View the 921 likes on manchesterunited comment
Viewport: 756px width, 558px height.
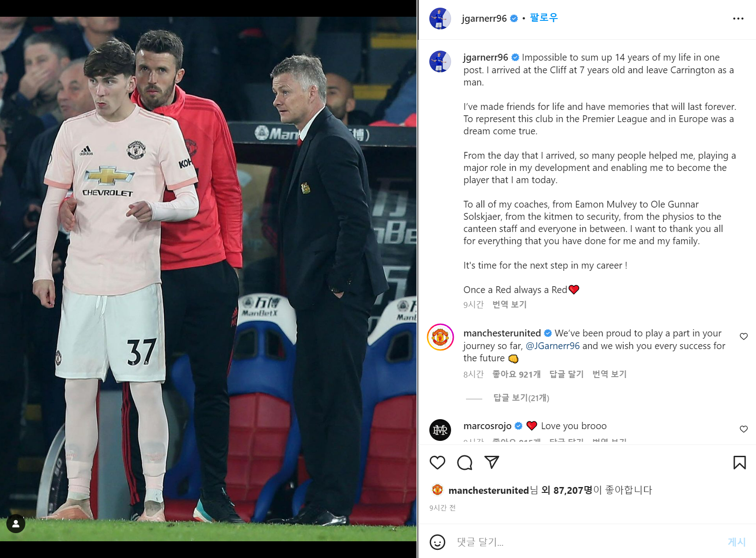click(x=516, y=374)
